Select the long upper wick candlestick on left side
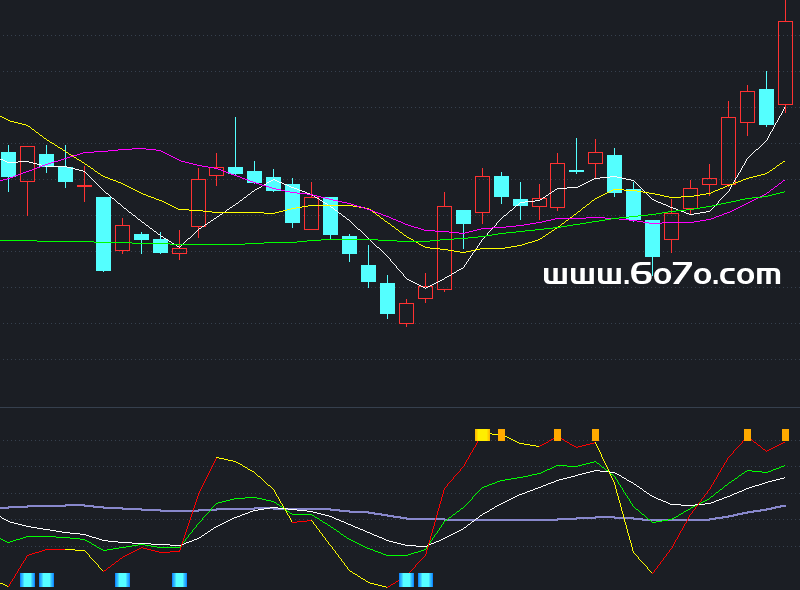Image resolution: width=800 pixels, height=590 pixels. tap(236, 170)
